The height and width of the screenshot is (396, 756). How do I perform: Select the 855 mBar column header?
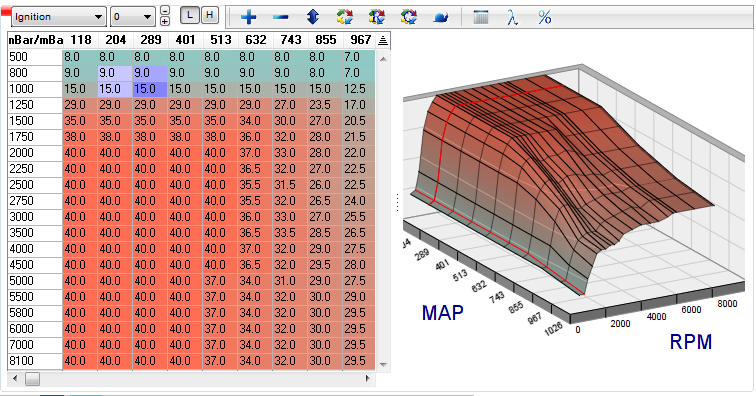click(x=325, y=40)
